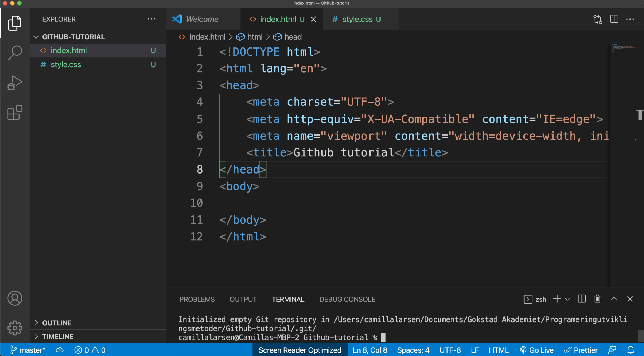The height and width of the screenshot is (356, 644).
Task: Kill terminal with the trash icon
Action: [x=597, y=299]
